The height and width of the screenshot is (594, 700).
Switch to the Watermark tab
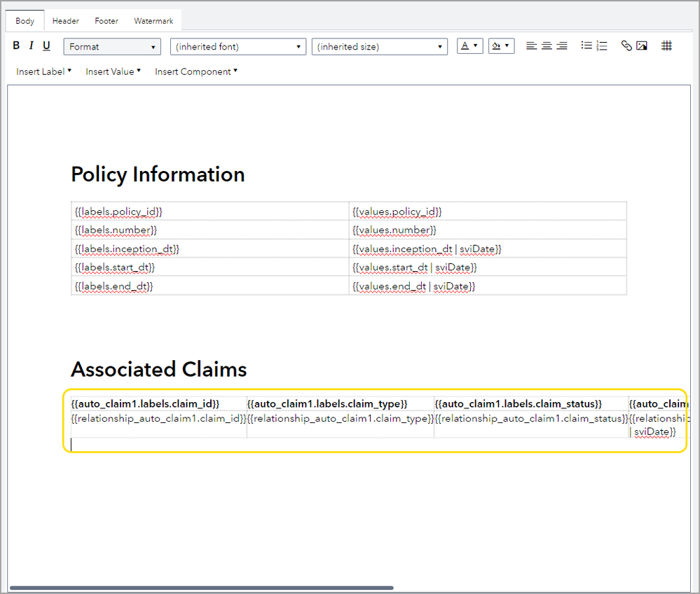(x=153, y=21)
